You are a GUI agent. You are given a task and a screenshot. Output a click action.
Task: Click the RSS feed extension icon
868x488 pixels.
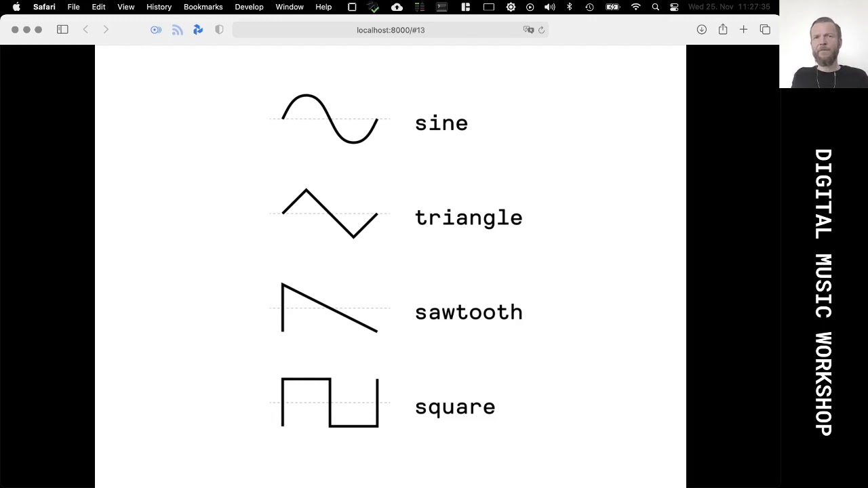tap(178, 30)
